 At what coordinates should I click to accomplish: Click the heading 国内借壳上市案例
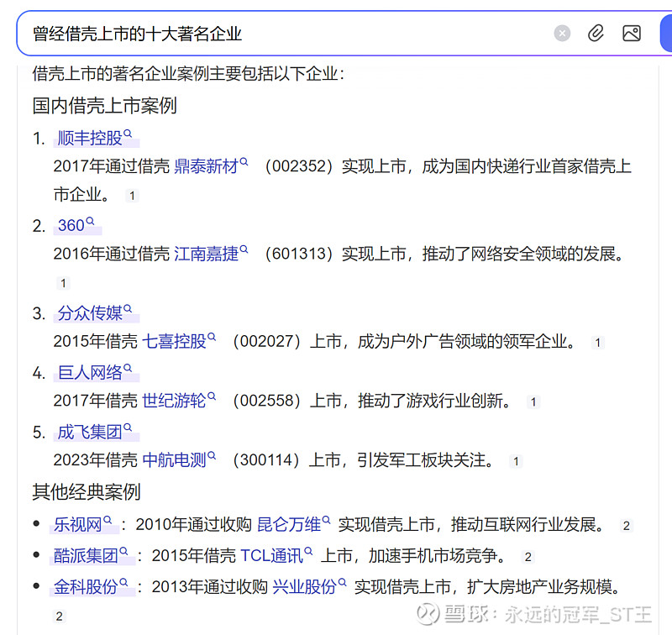pos(104,106)
